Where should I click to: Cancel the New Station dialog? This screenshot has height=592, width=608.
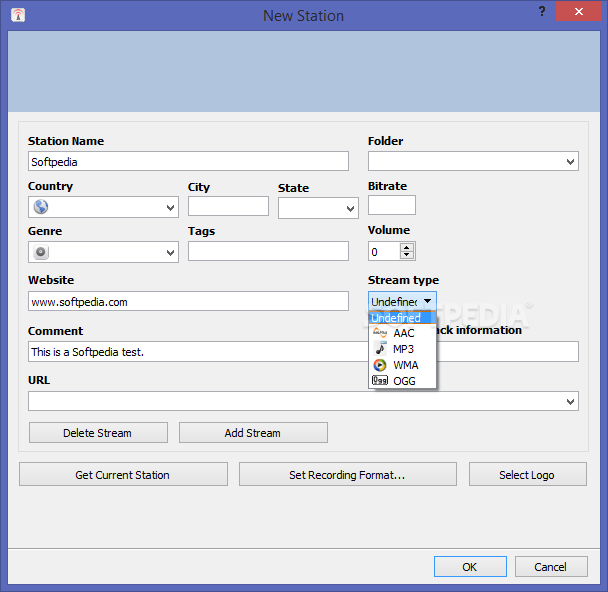tap(551, 566)
